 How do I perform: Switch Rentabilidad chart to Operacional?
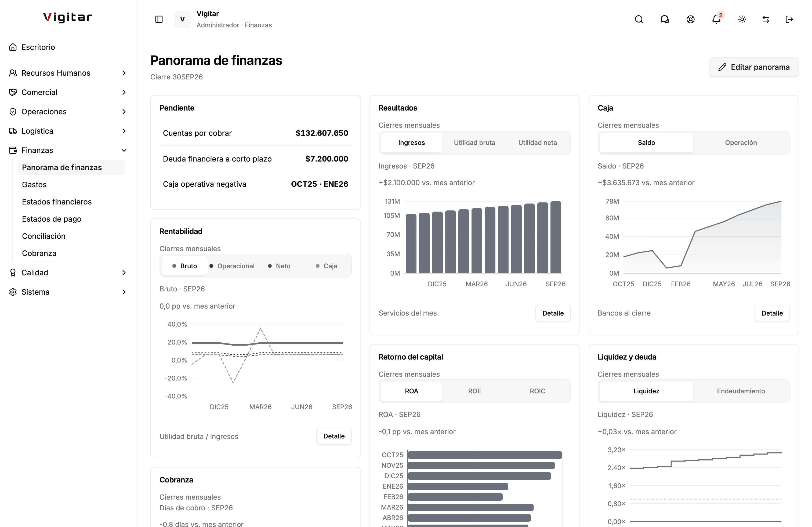coord(232,266)
